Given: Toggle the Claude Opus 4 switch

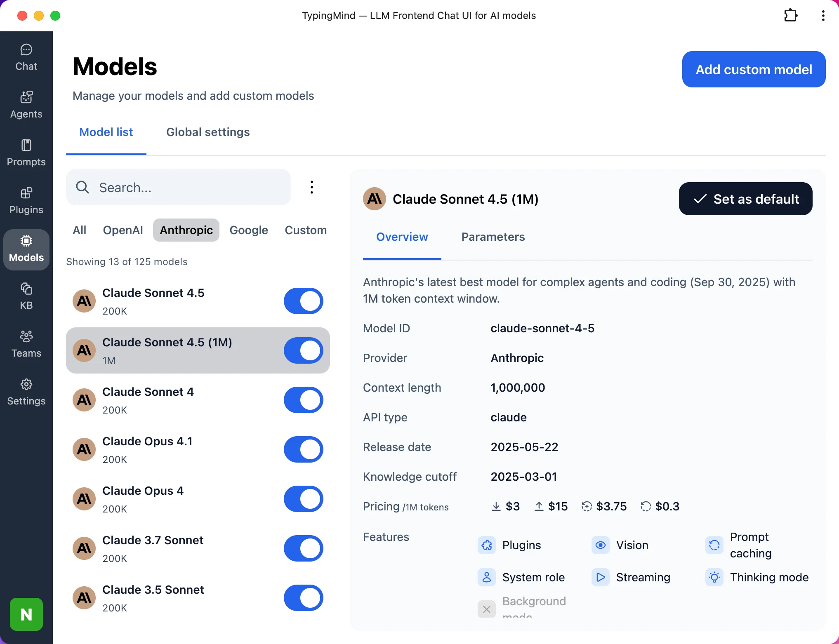Looking at the screenshot, I should [x=304, y=499].
